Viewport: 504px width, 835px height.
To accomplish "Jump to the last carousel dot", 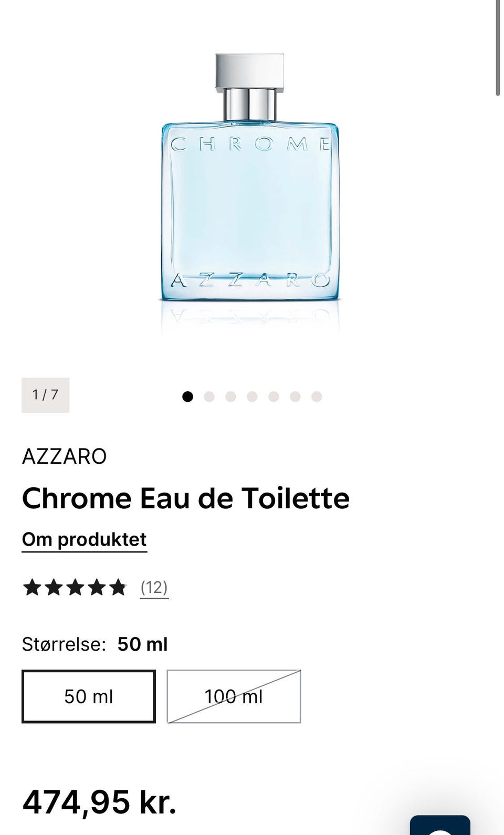I will [x=317, y=396].
